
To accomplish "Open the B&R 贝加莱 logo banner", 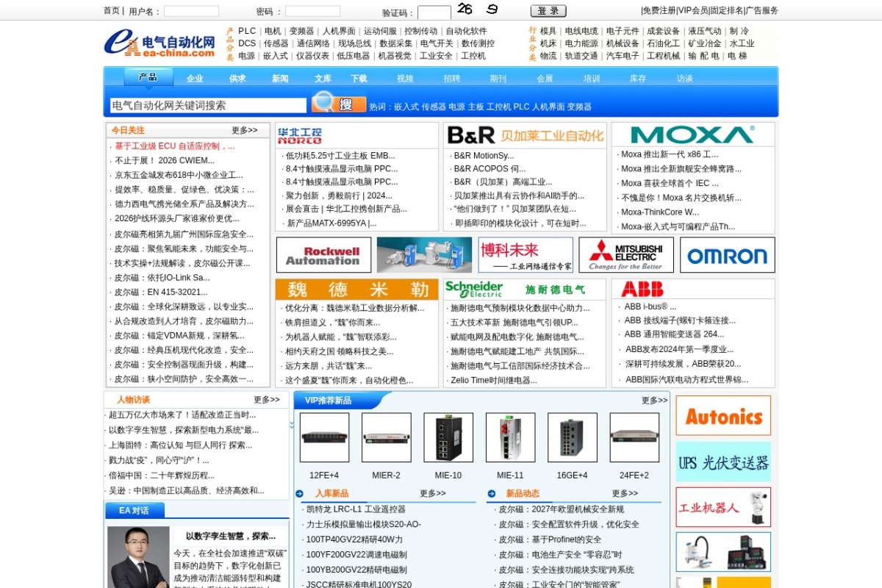I will click(x=525, y=135).
